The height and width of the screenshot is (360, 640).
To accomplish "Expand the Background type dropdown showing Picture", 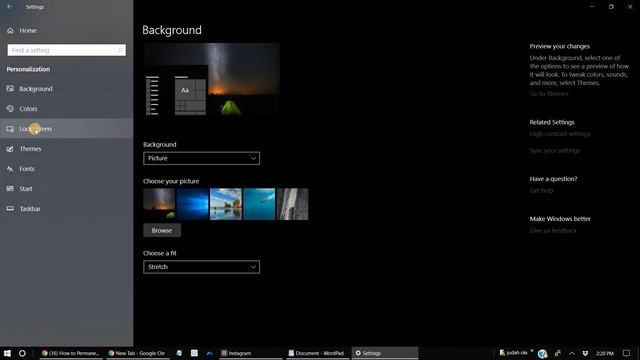I will pos(201,158).
